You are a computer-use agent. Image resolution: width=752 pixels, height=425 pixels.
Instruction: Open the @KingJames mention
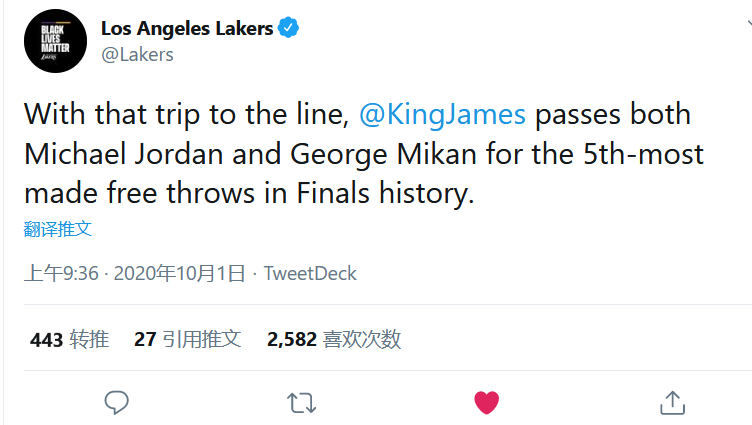coord(441,114)
